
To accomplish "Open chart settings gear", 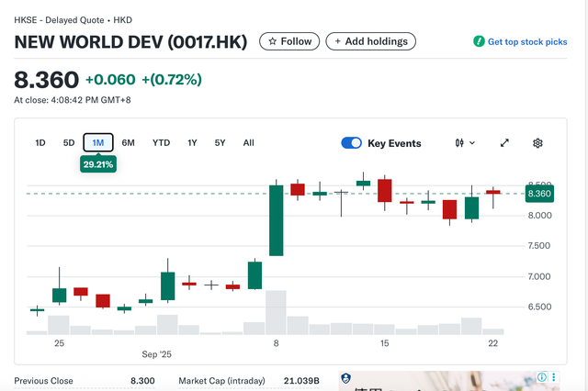I will click(x=537, y=143).
